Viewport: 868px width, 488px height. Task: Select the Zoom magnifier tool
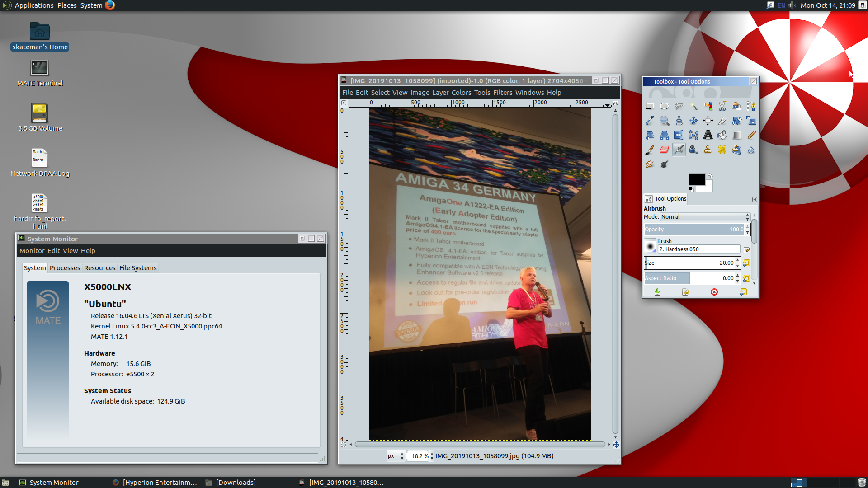(x=664, y=121)
